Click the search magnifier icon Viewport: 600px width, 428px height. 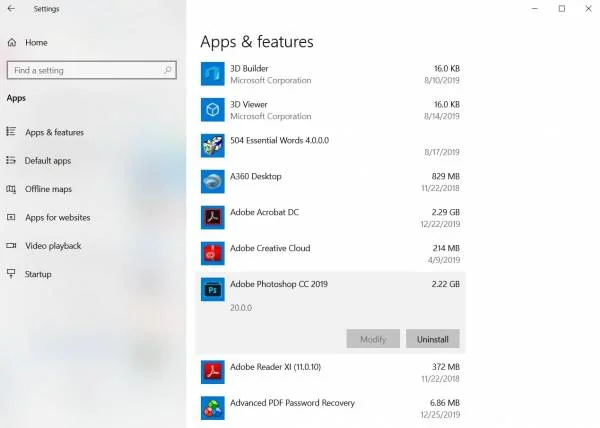(168, 70)
